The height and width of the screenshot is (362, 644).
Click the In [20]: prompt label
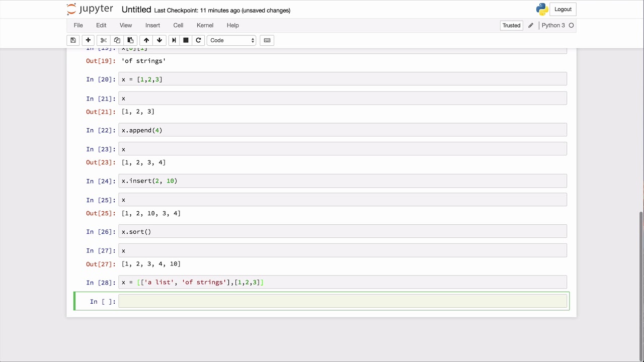101,79
